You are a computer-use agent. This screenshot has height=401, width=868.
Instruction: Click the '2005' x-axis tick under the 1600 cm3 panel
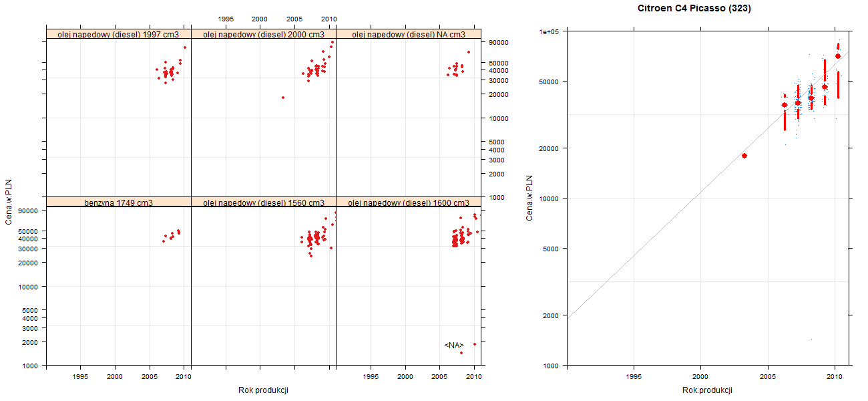[x=439, y=378]
